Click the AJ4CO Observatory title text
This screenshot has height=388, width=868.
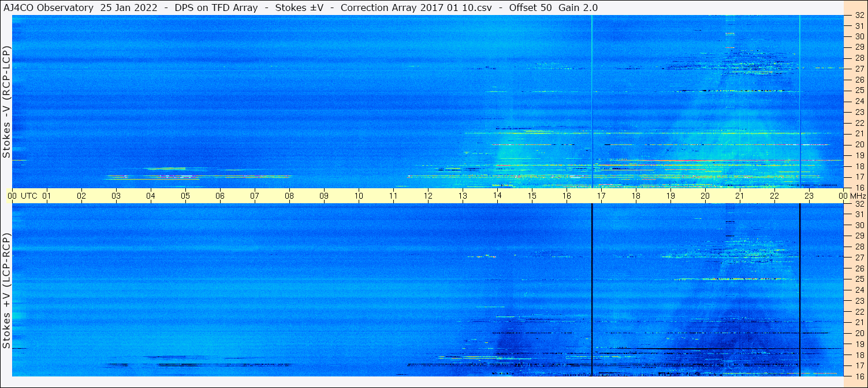click(49, 8)
